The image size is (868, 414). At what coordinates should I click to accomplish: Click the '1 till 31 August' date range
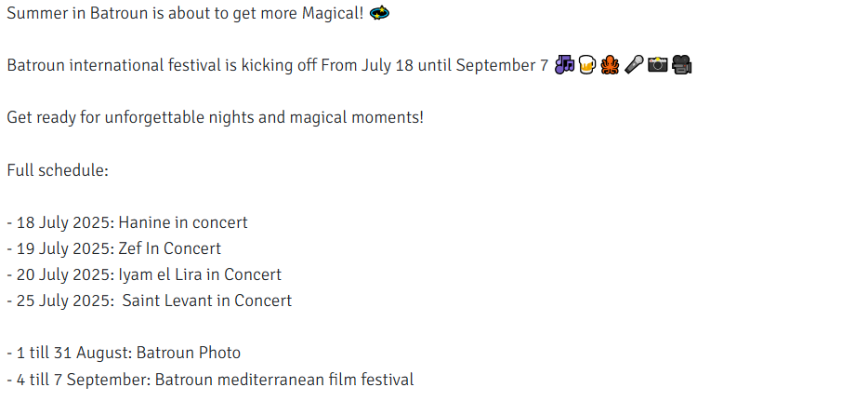point(74,353)
